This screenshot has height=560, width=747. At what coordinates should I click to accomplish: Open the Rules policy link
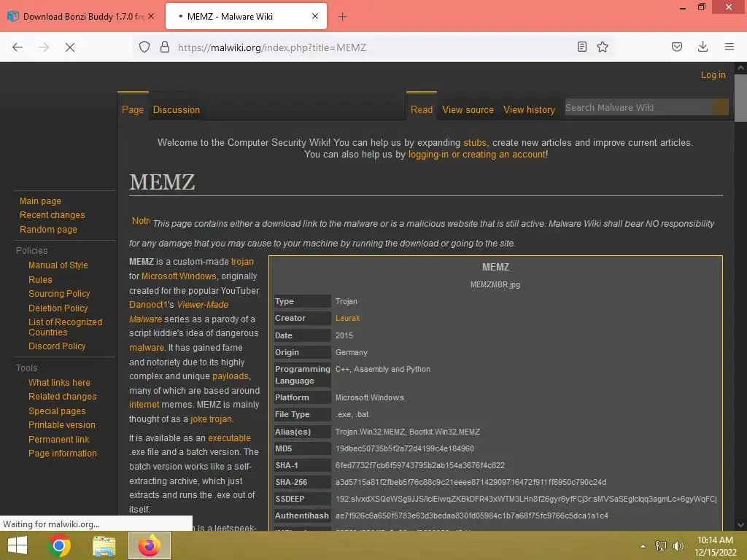(40, 279)
